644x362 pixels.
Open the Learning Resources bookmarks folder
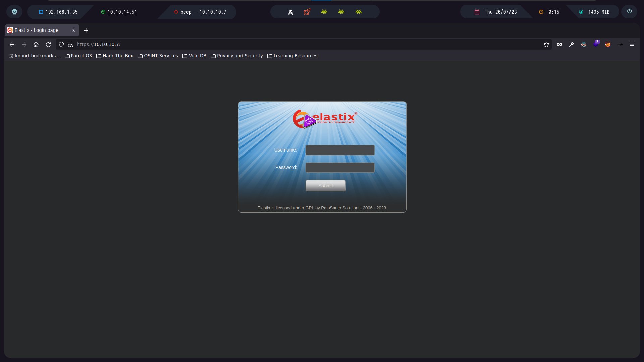[292, 56]
